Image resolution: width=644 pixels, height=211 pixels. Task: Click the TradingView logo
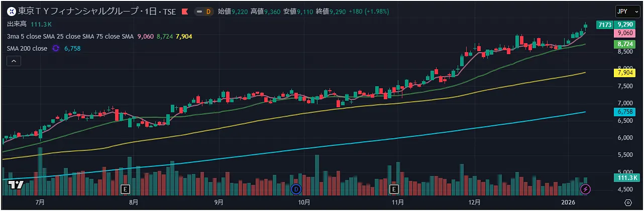click(16, 185)
